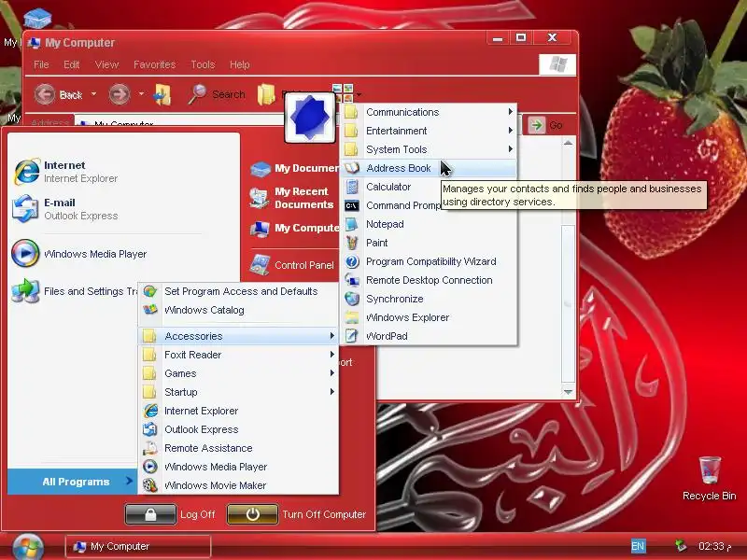This screenshot has height=560, width=747.
Task: Expand the Entertainment submenu
Action: (429, 131)
